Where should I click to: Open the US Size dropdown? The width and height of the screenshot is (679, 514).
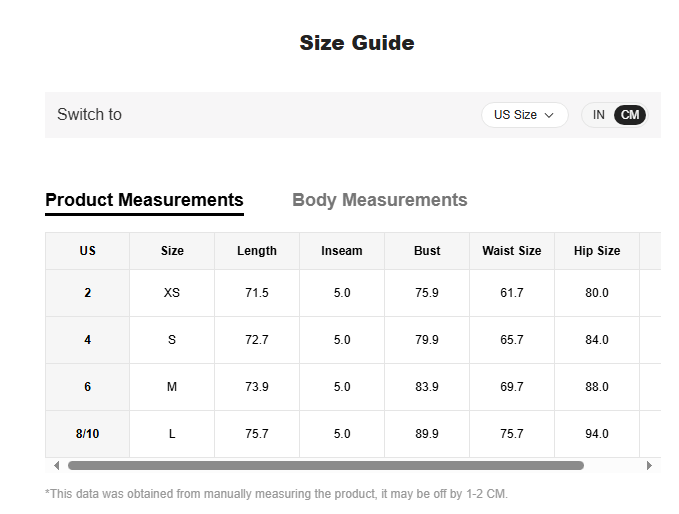[x=524, y=115]
